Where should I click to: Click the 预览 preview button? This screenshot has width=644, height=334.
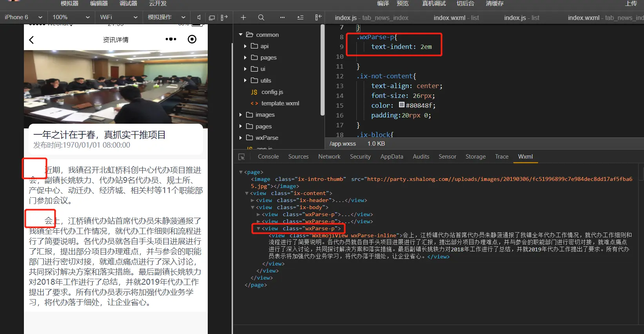pyautogui.click(x=403, y=4)
